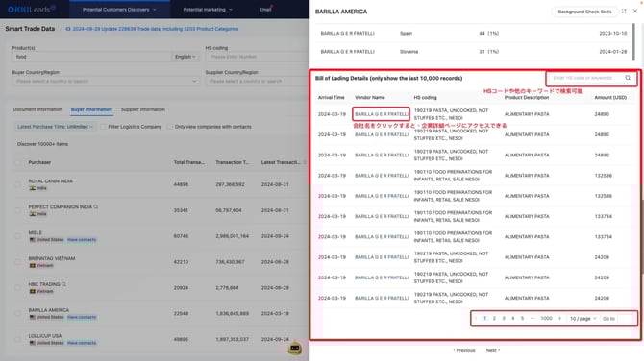This screenshot has height=361, width=644.
Task: Open Potential marketing dropdown menu
Action: [x=208, y=10]
